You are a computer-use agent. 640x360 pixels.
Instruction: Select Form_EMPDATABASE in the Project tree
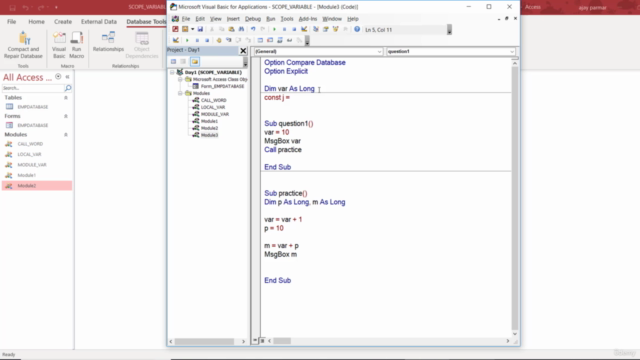[222, 86]
